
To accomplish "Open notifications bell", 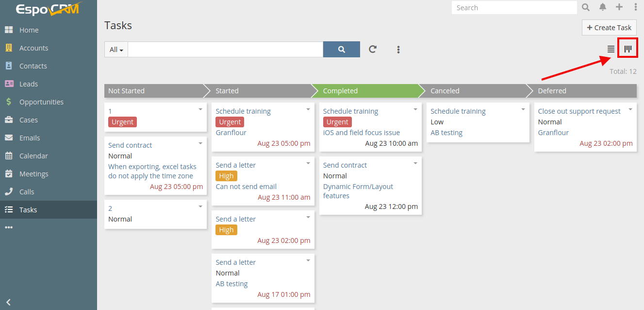I will [x=603, y=7].
